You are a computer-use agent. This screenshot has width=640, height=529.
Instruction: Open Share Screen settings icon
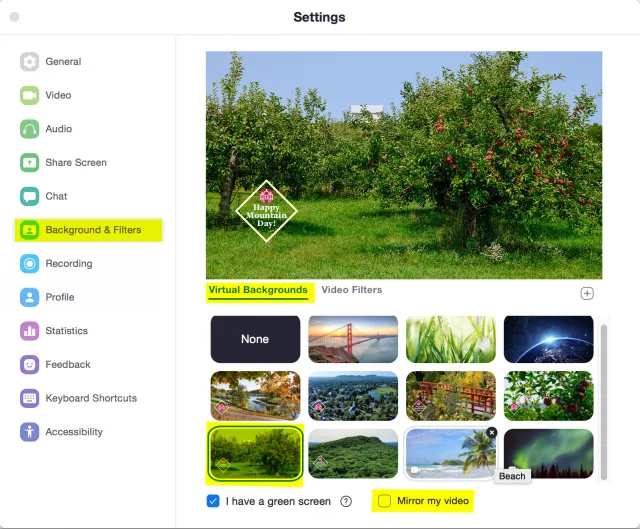coord(29,162)
